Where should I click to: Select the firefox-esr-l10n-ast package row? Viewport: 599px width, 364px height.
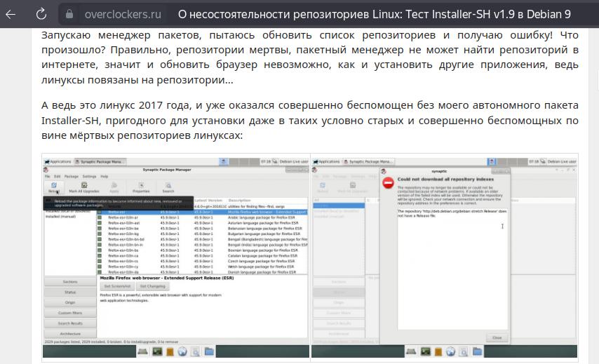click(x=202, y=222)
